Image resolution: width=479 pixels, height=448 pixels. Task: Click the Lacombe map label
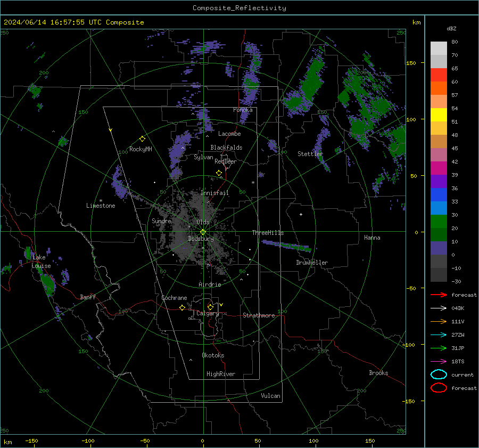pos(229,134)
